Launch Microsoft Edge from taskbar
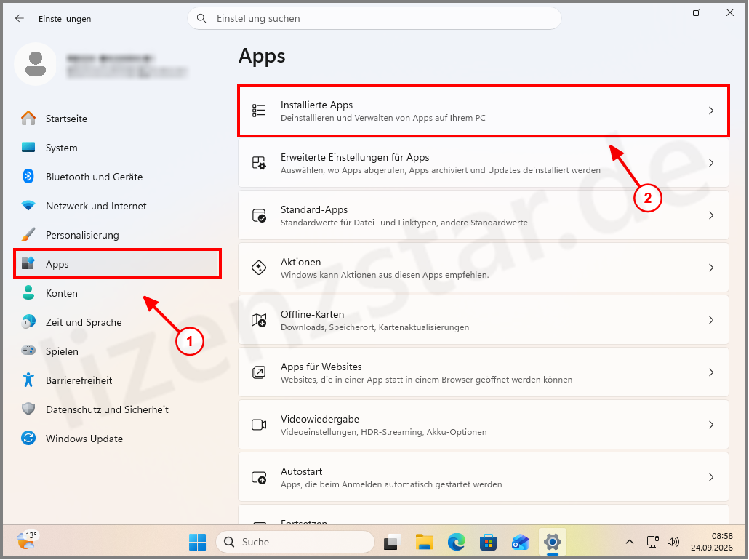Screen dimensions: 749x560 pyautogui.click(x=456, y=542)
